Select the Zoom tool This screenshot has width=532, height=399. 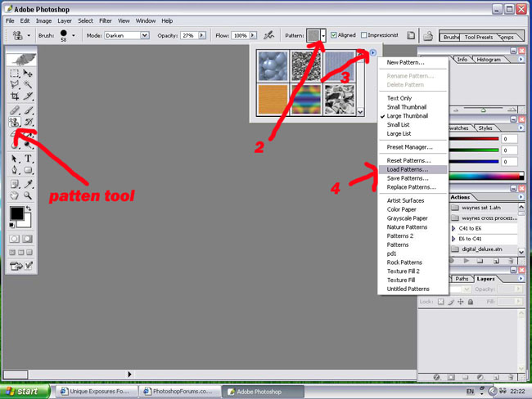tap(29, 196)
